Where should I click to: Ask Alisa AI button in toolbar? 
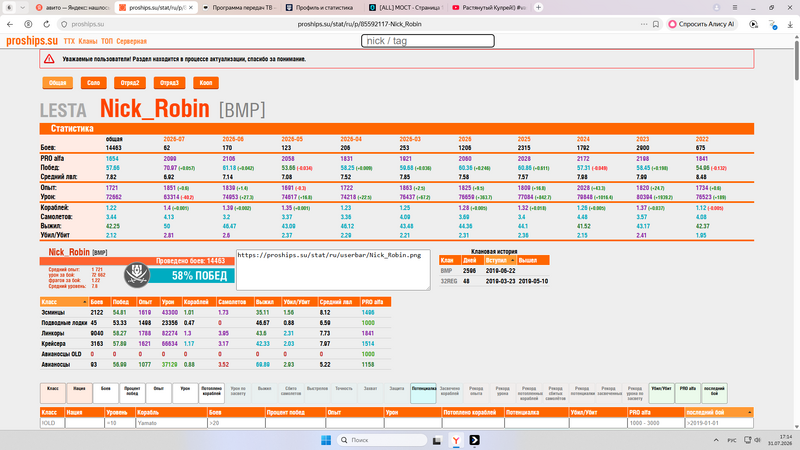point(702,24)
